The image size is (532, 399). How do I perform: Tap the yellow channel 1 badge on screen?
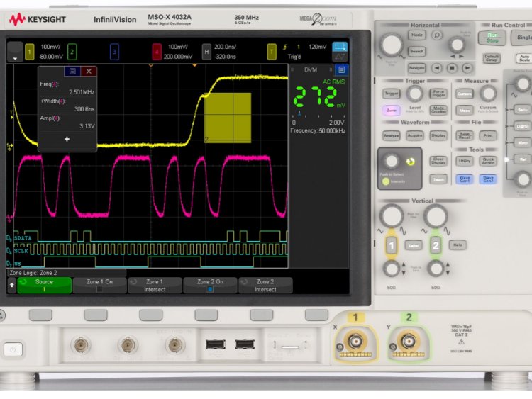click(x=30, y=52)
